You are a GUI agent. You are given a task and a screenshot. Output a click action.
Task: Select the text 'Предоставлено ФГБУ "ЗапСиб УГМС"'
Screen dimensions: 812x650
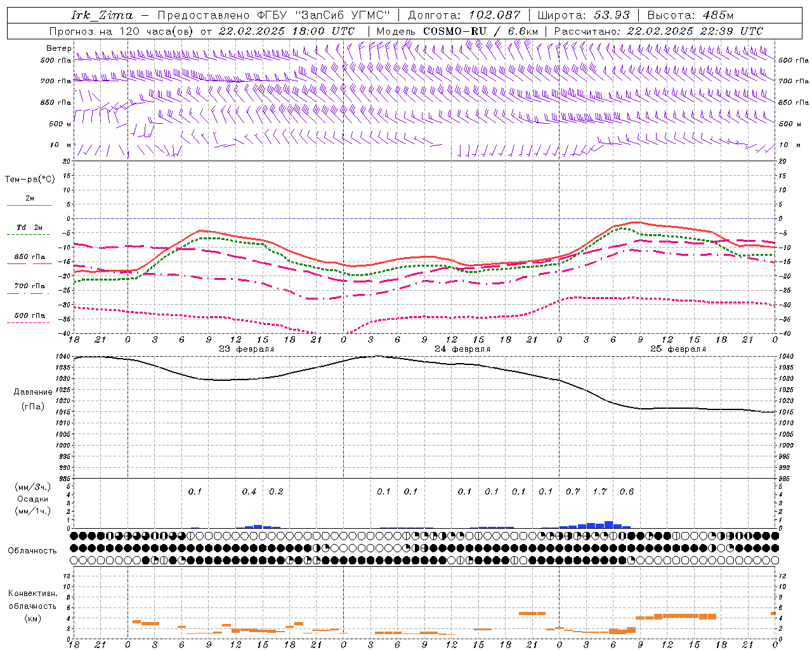pos(273,15)
